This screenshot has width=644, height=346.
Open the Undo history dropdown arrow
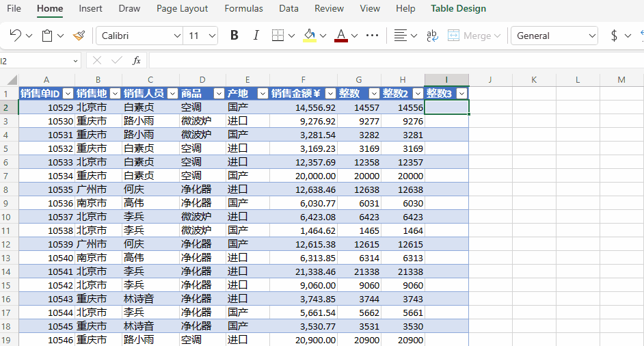[29, 36]
